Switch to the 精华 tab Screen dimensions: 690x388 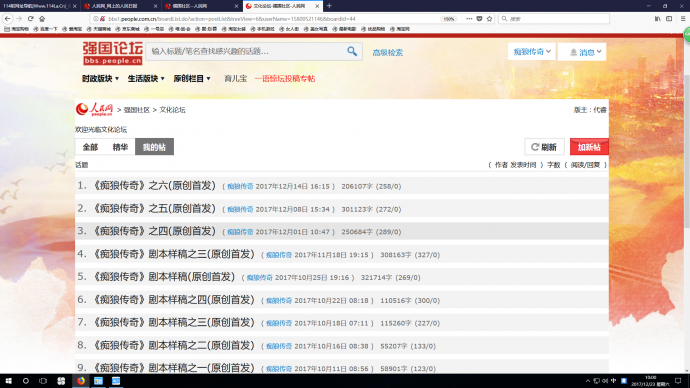[120, 147]
